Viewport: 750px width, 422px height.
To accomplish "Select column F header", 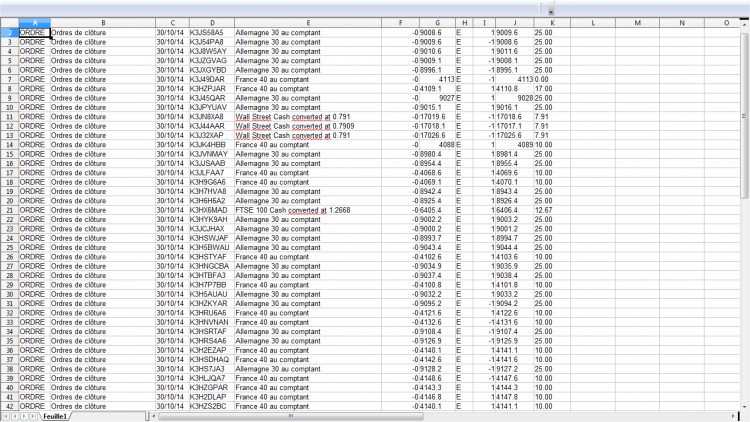I will tap(400, 22).
